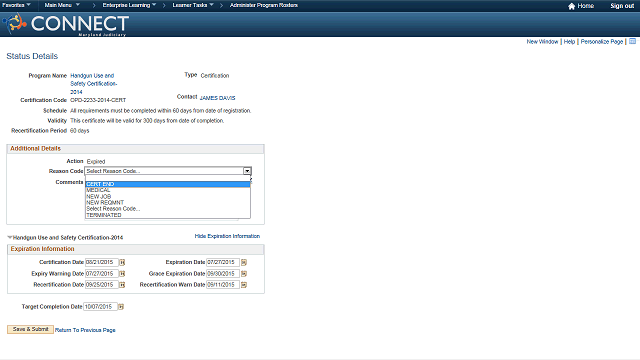Click the page options icon beside Personalize Page
Image resolution: width=640 pixels, height=360 pixels.
[632, 41]
